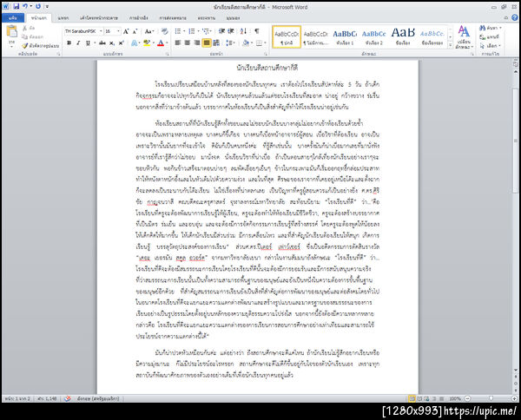Image resolution: width=521 pixels, height=420 pixels.
Task: Apply the Subtitle style
Action: click(432, 36)
